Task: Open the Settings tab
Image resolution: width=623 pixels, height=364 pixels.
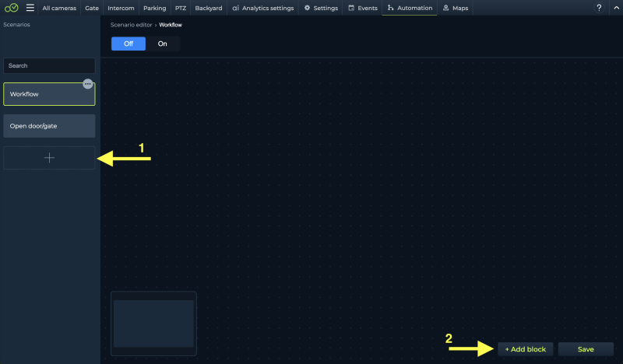Action: click(321, 8)
